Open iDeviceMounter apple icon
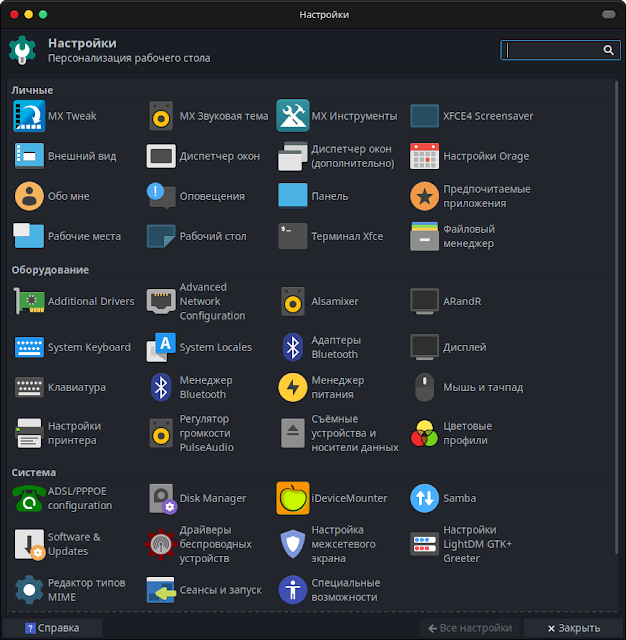Viewport: 626px width, 640px height. pos(293,498)
